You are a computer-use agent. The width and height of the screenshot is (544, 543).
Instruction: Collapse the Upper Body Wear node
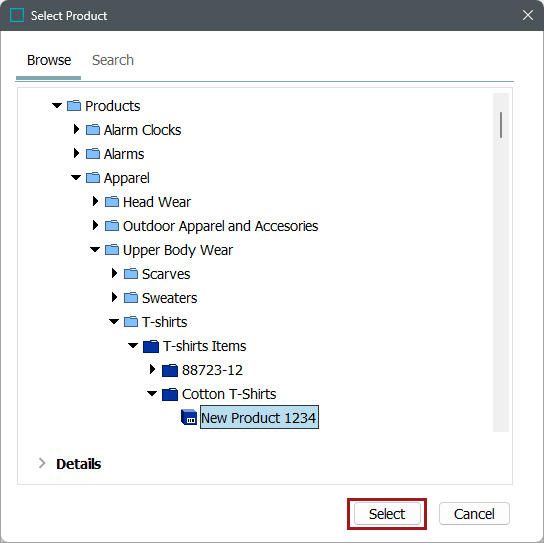95,250
